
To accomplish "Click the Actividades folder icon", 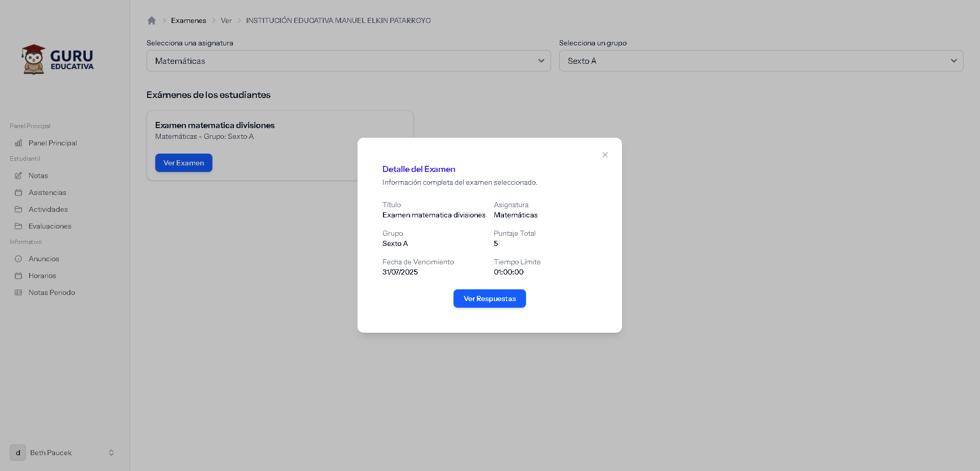I will tap(18, 209).
